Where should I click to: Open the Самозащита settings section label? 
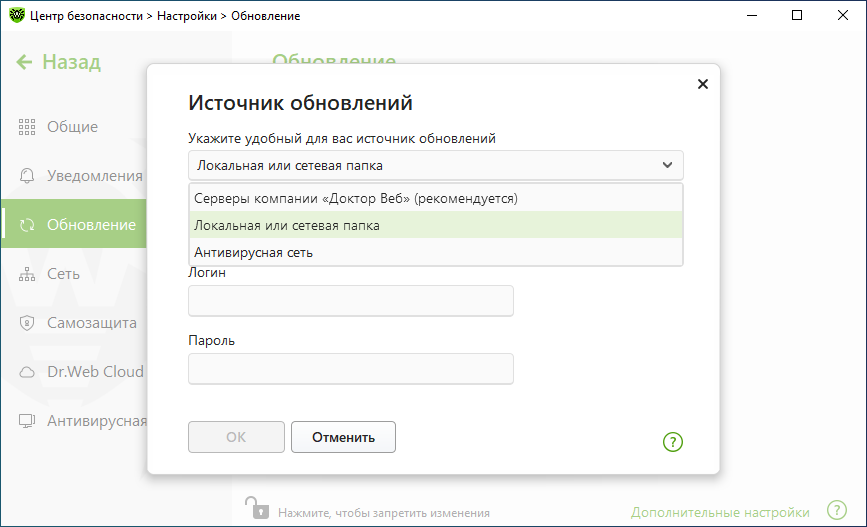[x=92, y=323]
